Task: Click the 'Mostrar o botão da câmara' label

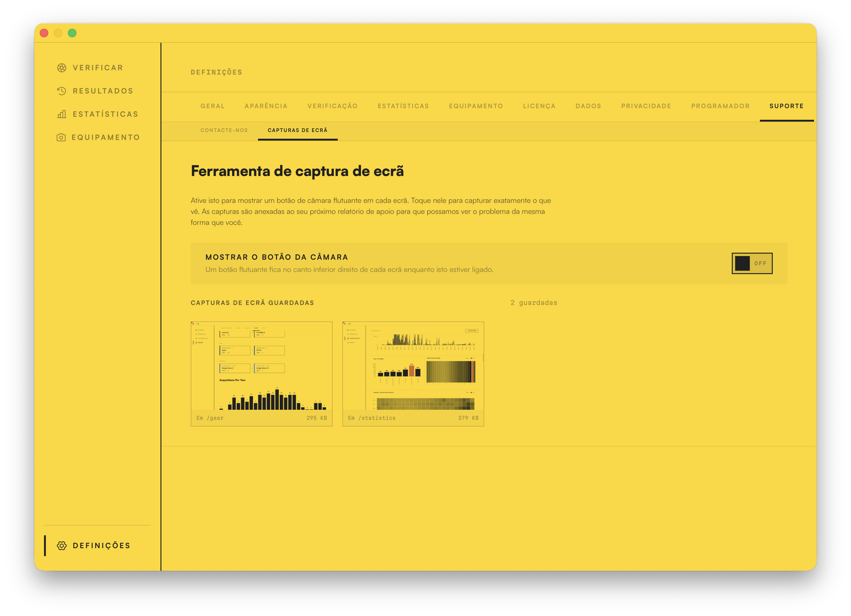Action: [x=277, y=257]
